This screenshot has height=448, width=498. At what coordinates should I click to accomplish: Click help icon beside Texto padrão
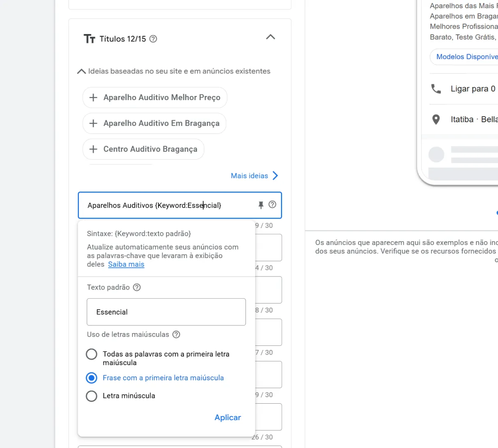coord(137,287)
